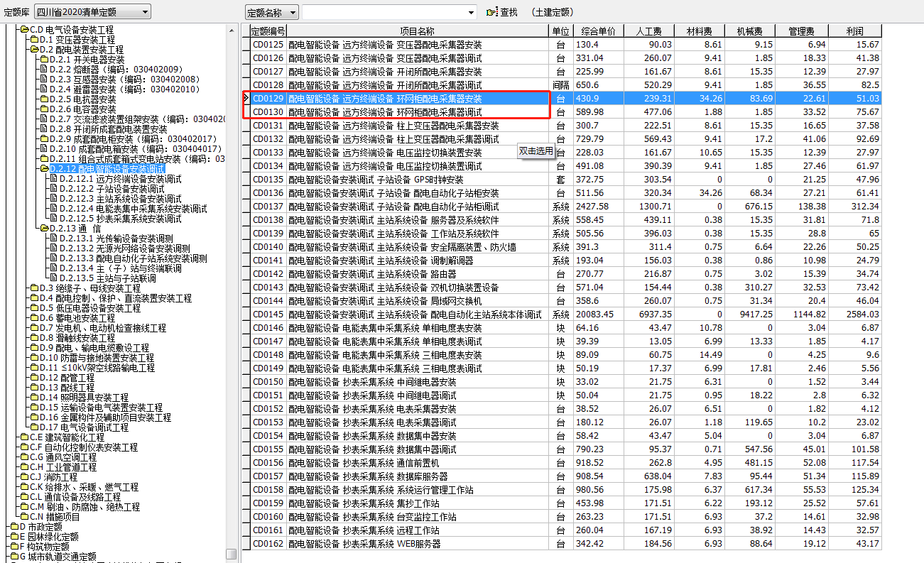Click the 利润 column header

pyautogui.click(x=854, y=31)
